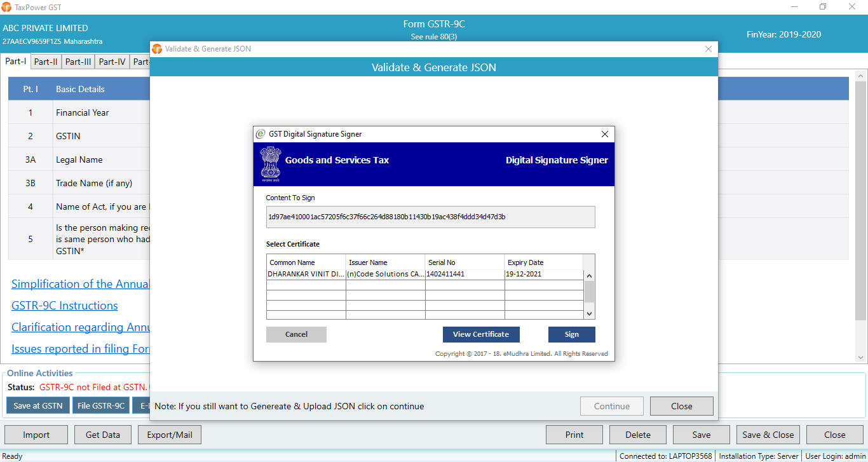868x462 pixels.
Task: Click the Common Name column header
Action: (x=306, y=262)
